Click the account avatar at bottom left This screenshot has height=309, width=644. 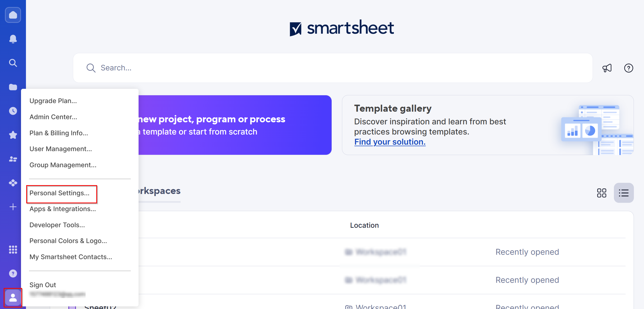13,297
